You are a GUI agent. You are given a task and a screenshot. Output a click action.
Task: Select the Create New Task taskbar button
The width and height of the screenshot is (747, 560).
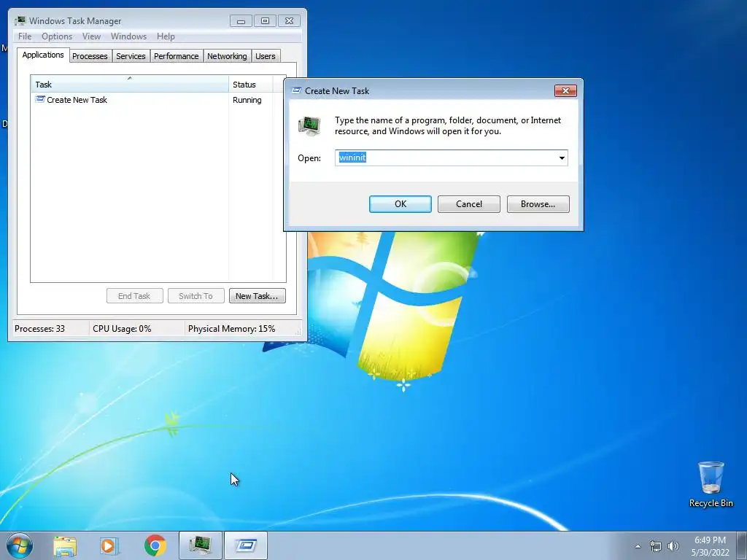click(246, 545)
